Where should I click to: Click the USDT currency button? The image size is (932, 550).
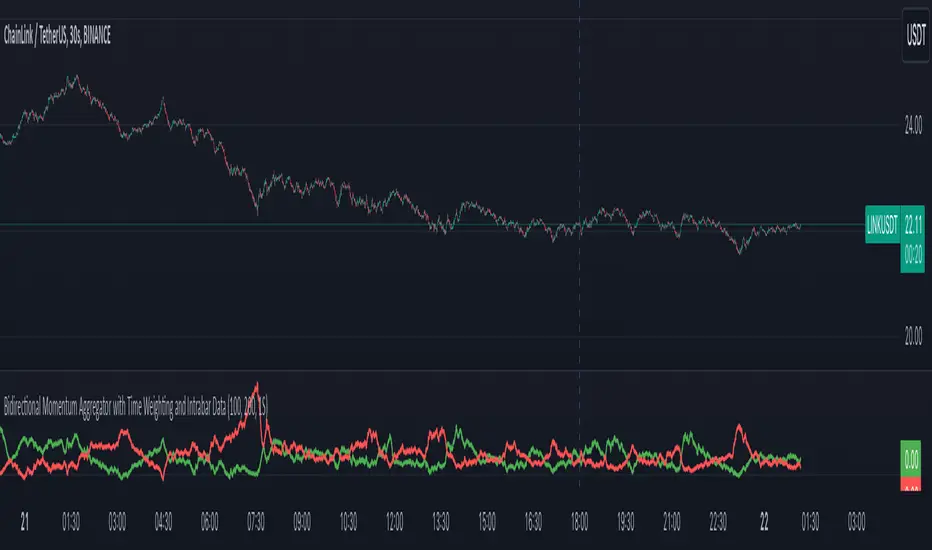[x=916, y=36]
